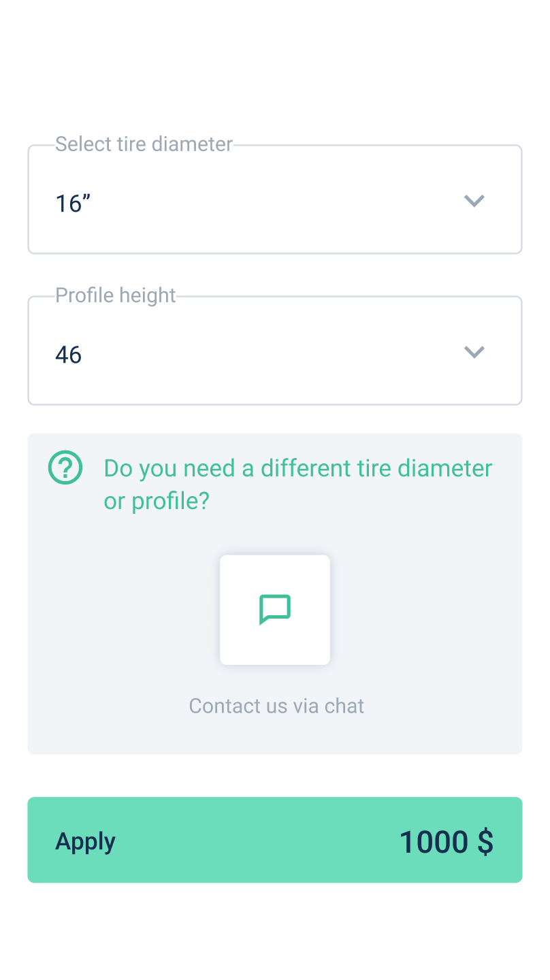
Task: Click the 1000 $ price on Apply bar
Action: coord(446,842)
